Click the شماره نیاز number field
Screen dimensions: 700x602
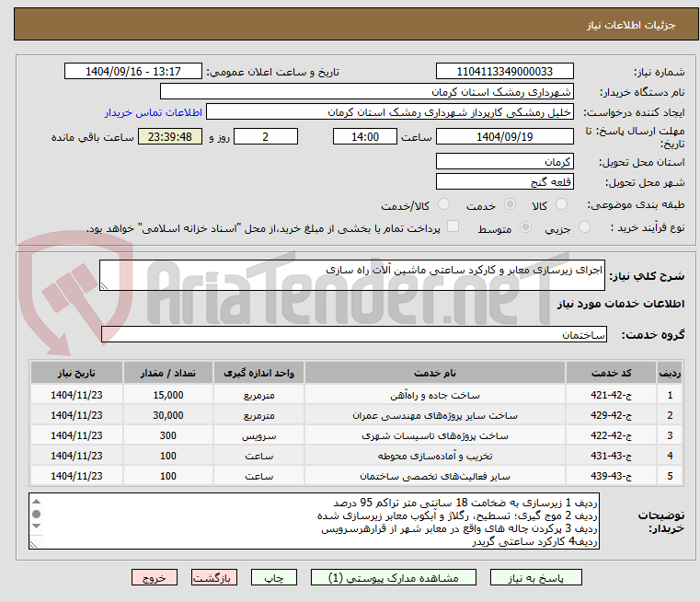(x=504, y=72)
